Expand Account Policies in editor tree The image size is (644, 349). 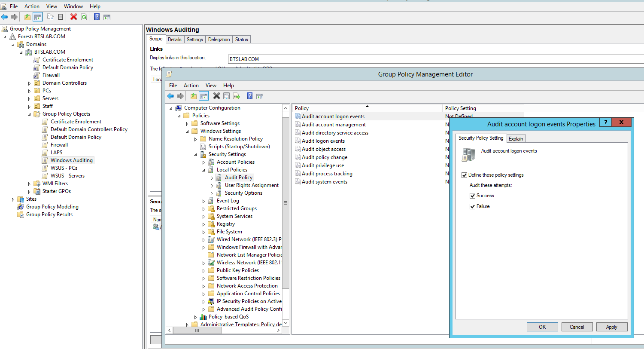click(x=204, y=162)
